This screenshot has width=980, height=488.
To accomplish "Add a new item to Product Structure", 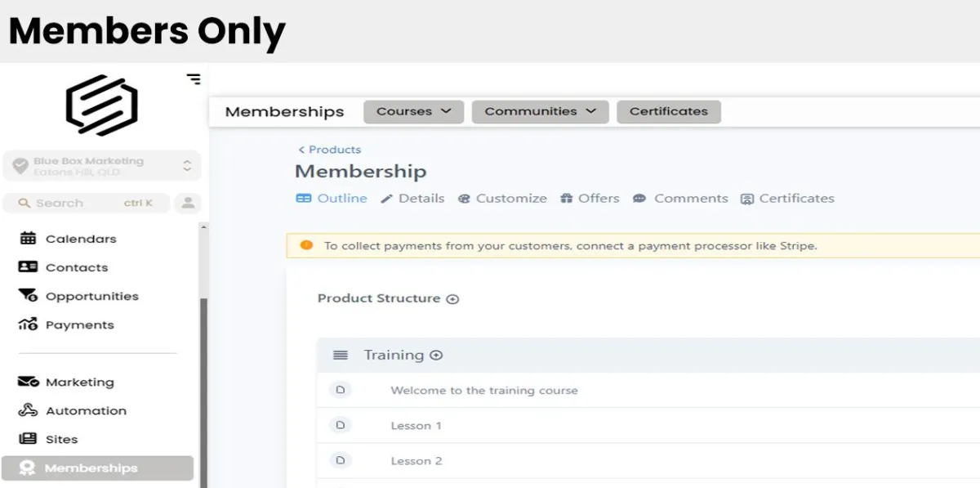I will click(452, 299).
